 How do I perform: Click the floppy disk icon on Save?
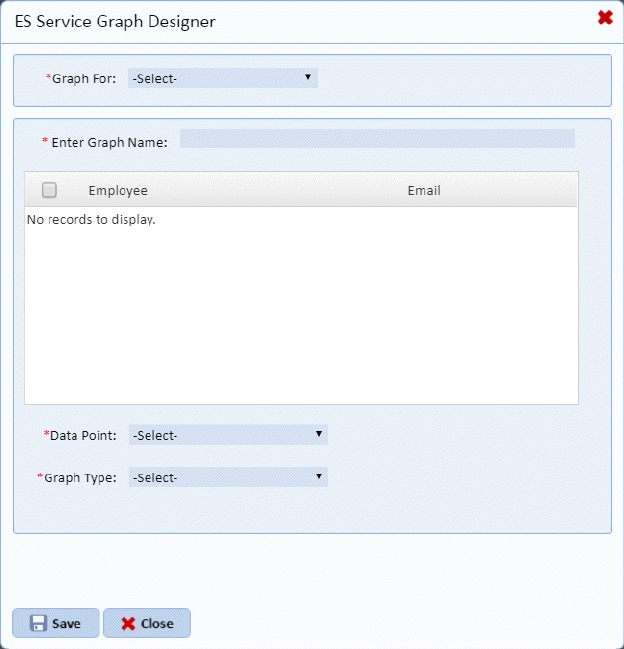(x=38, y=623)
